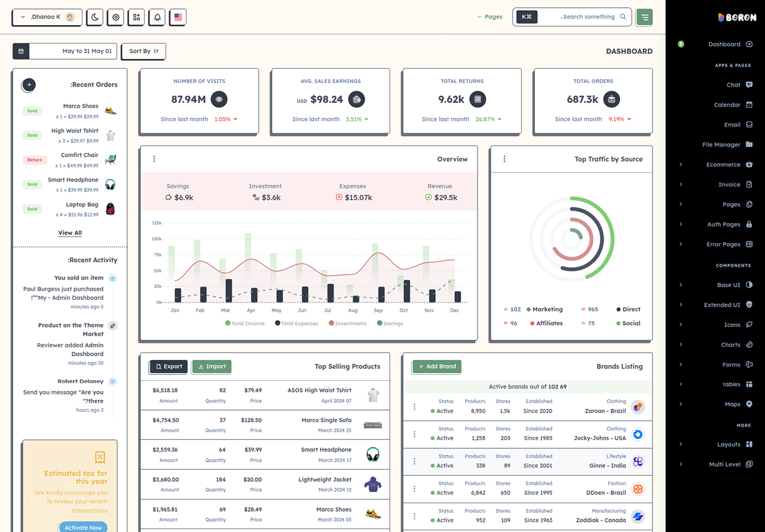
Task: Click the Chat sidebar icon
Action: tap(749, 85)
